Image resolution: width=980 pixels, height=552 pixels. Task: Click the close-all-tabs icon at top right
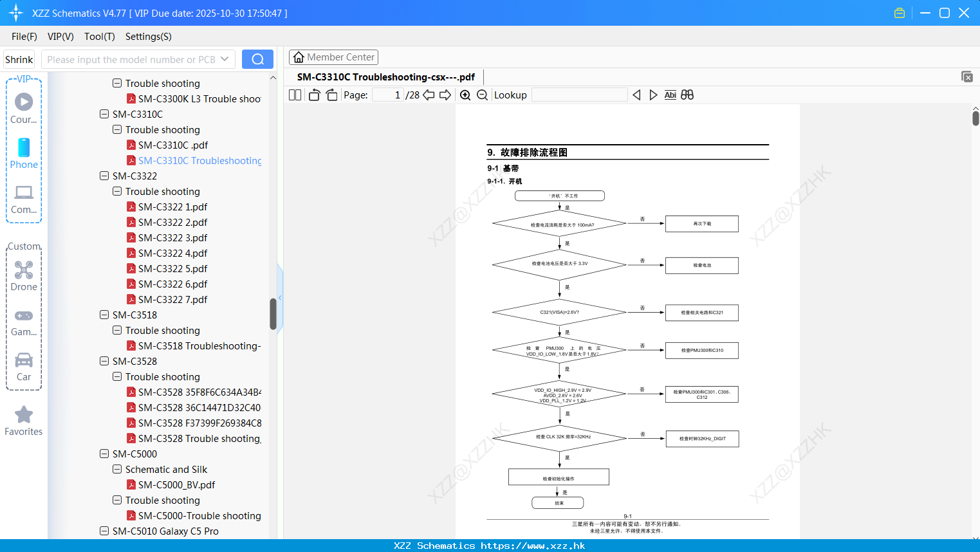pyautogui.click(x=967, y=77)
